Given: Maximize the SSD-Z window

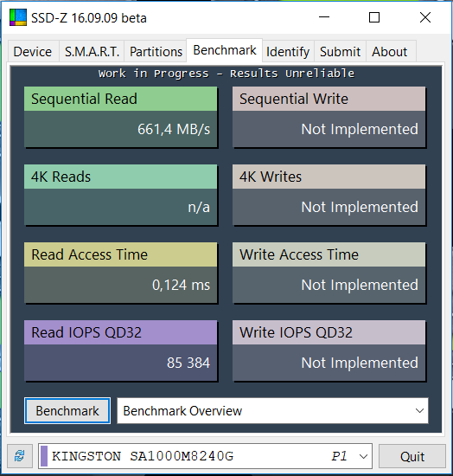Looking at the screenshot, I should tap(374, 17).
